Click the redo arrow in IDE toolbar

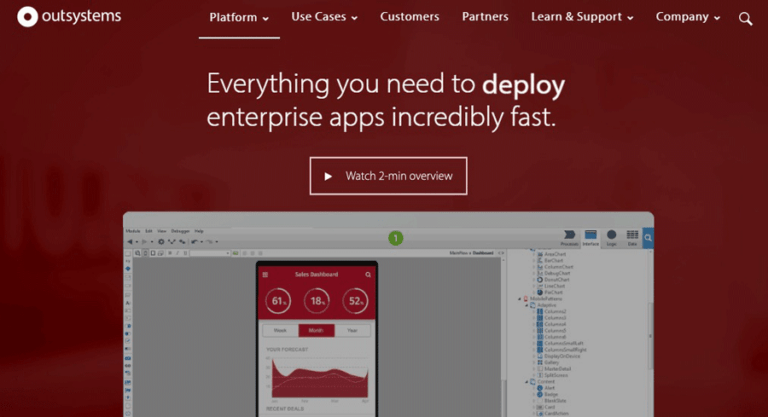click(x=209, y=242)
